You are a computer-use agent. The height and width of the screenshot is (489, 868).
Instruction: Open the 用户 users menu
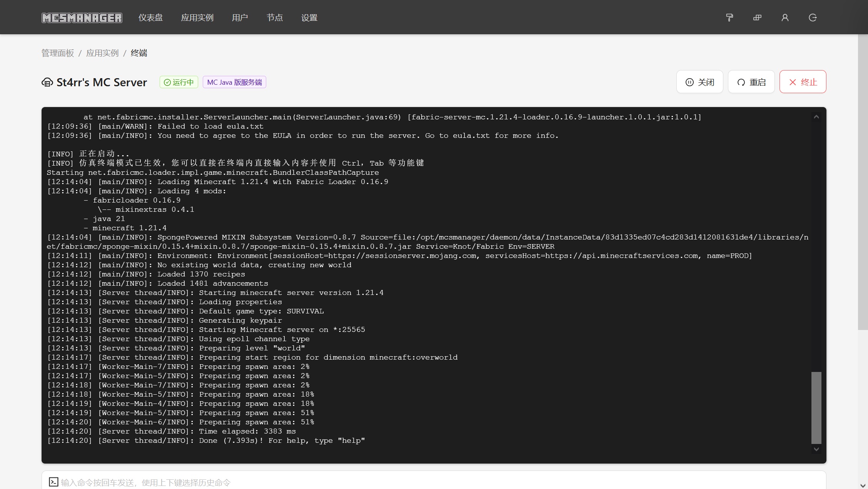(240, 18)
